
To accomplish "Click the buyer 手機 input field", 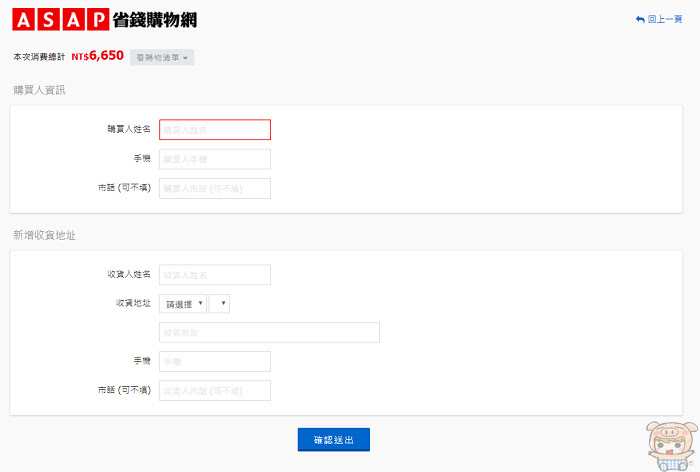I will point(215,159).
